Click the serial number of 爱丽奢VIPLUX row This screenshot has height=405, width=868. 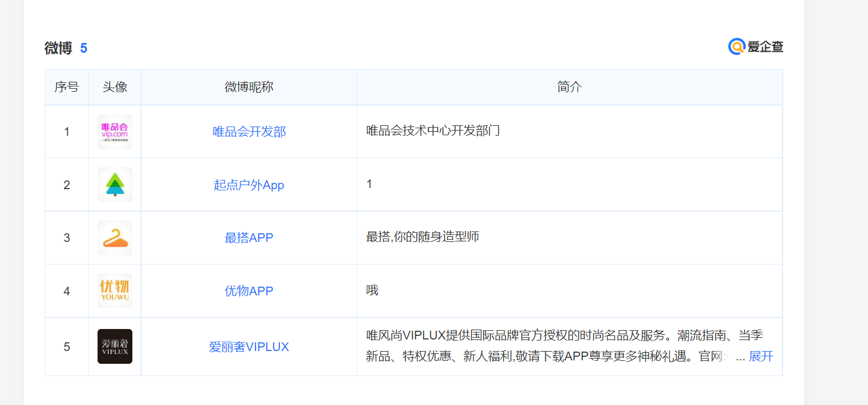(67, 347)
